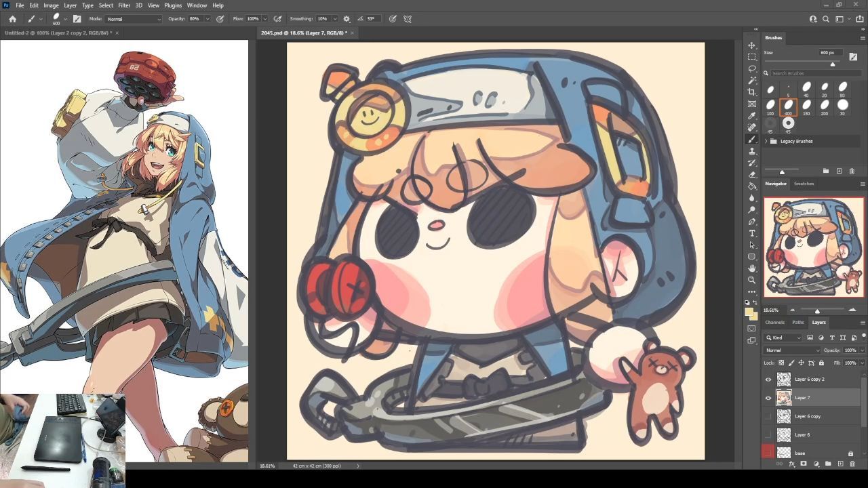This screenshot has width=868, height=488.
Task: Click the Navigator zoom slider
Action: (817, 310)
